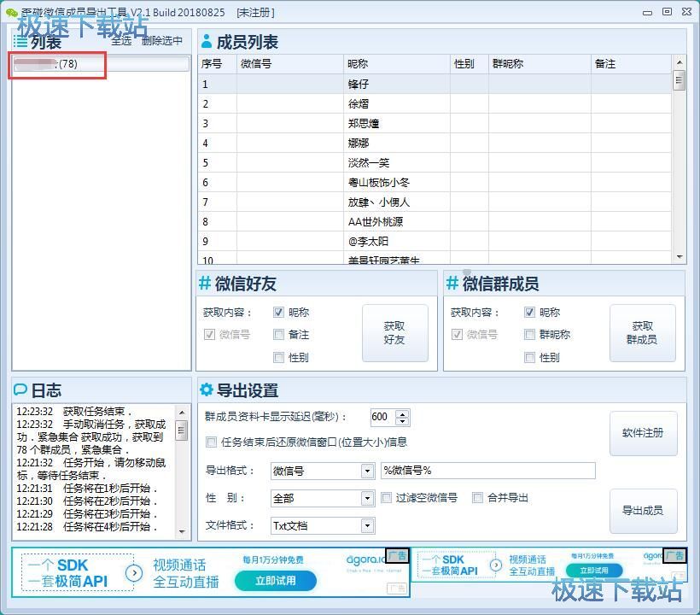Viewport: 700px width, 615px height.
Task: Click the list panel icon beside 列表
Action: click(x=20, y=42)
